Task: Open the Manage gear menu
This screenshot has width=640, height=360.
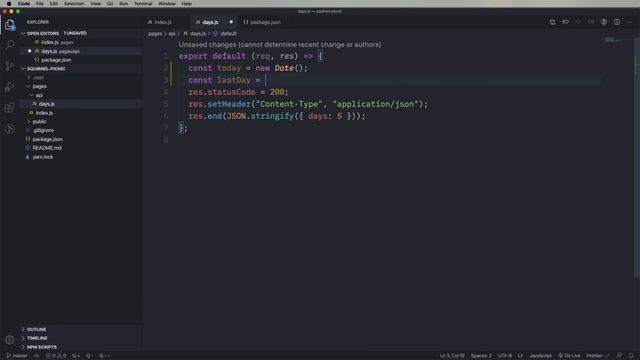Action: (9, 339)
